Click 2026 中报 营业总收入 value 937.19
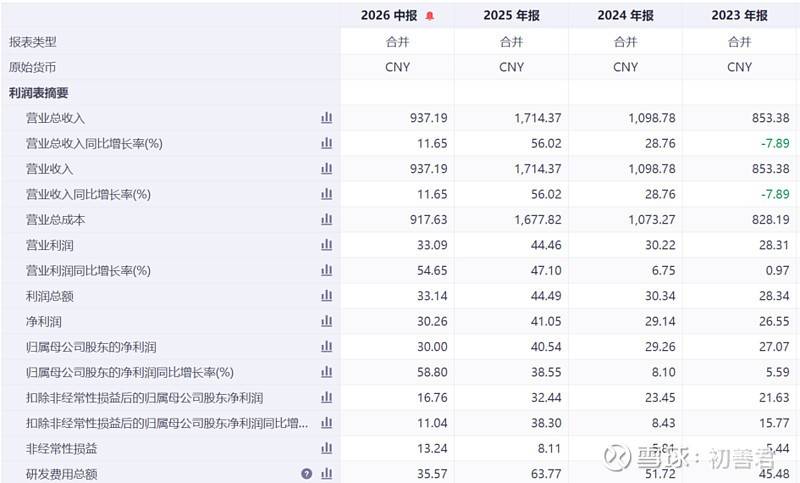 (429, 118)
